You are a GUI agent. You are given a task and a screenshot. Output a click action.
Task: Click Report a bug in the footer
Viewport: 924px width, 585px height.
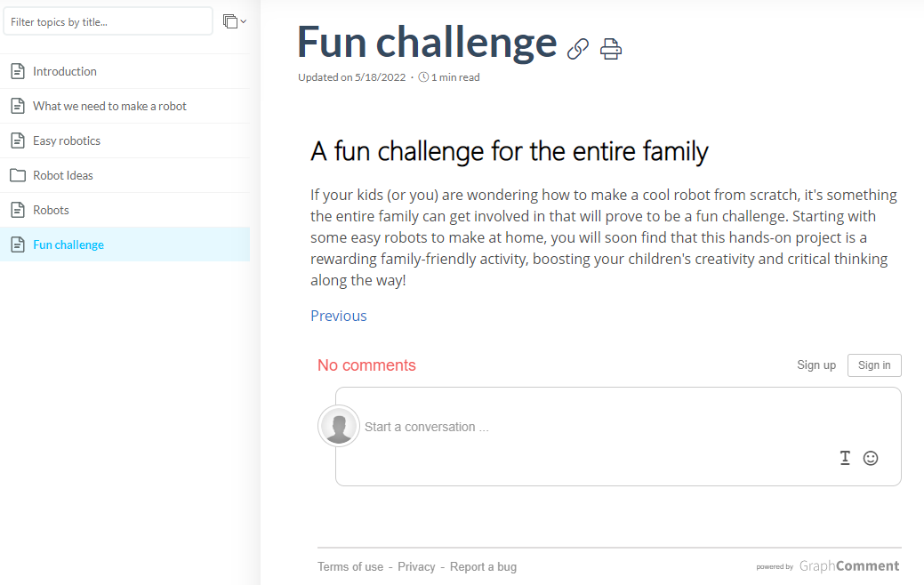(483, 565)
